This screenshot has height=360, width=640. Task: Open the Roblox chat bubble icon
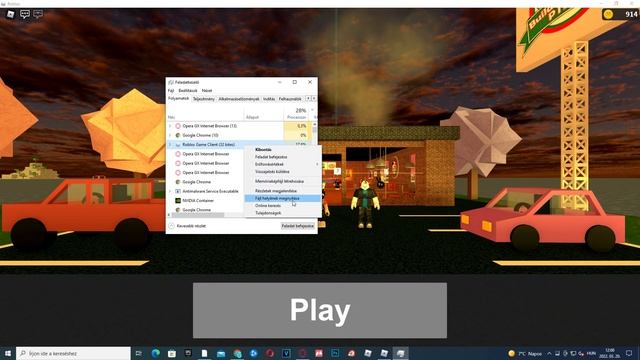(25, 14)
